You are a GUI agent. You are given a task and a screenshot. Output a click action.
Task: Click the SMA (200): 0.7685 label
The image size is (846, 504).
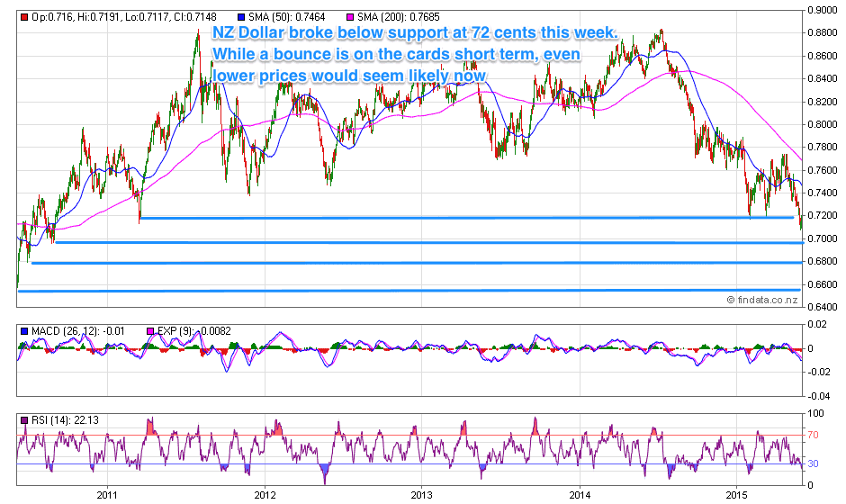(398, 17)
